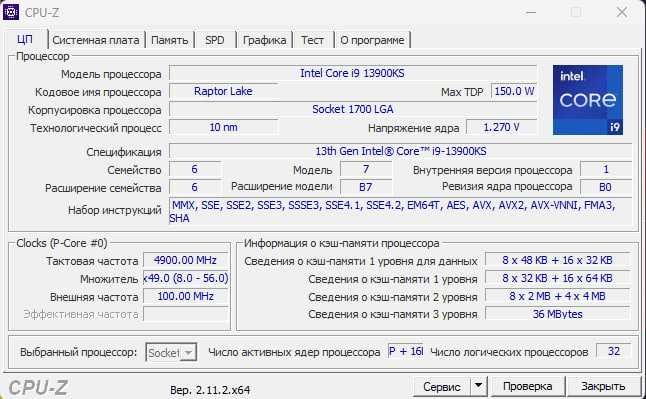Click the Расширение модели value B7
The height and width of the screenshot is (399, 646).
(366, 187)
